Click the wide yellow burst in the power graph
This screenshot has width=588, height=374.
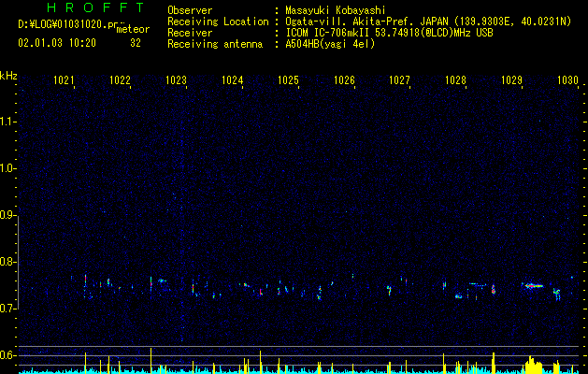[x=533, y=364]
